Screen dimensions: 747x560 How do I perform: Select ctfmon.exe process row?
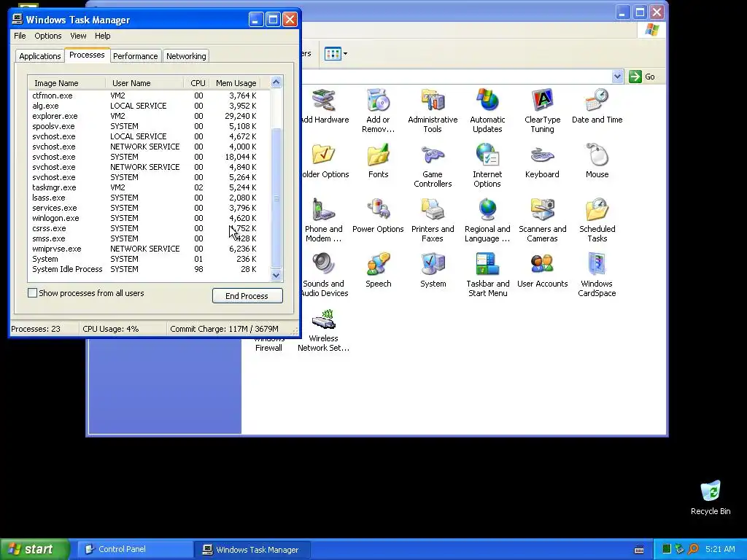[149, 96]
